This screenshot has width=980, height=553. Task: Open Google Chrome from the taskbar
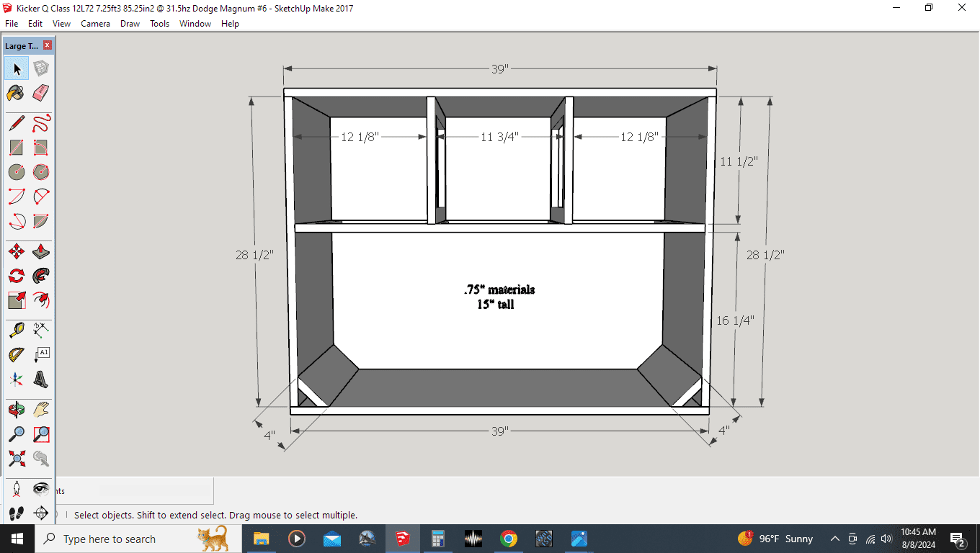(509, 539)
